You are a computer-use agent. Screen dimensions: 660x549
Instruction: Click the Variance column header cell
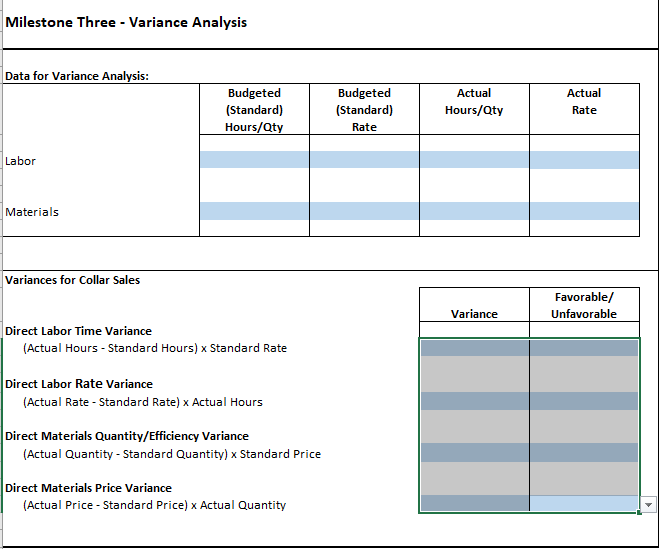(474, 305)
